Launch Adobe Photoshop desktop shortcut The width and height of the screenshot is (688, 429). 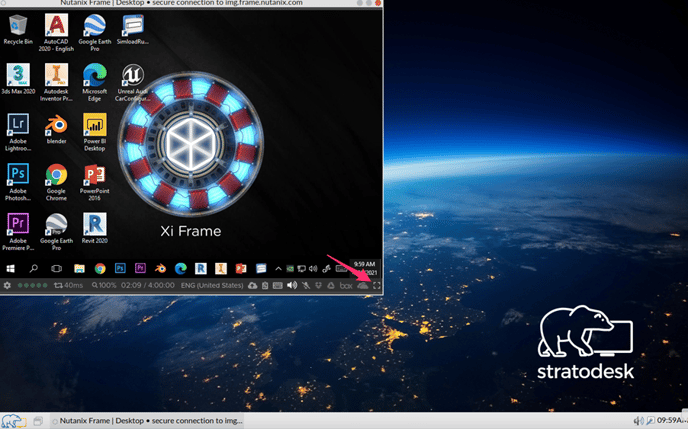tap(18, 182)
